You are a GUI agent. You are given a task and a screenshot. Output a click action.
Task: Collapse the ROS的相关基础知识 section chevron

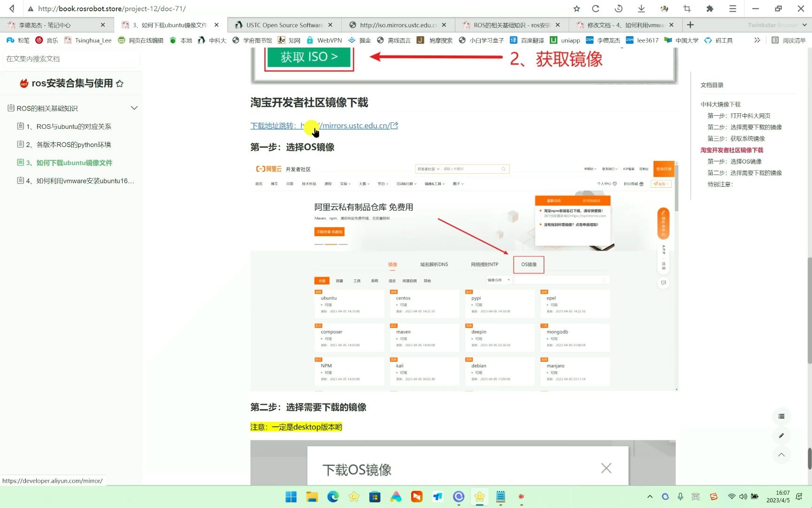(134, 108)
